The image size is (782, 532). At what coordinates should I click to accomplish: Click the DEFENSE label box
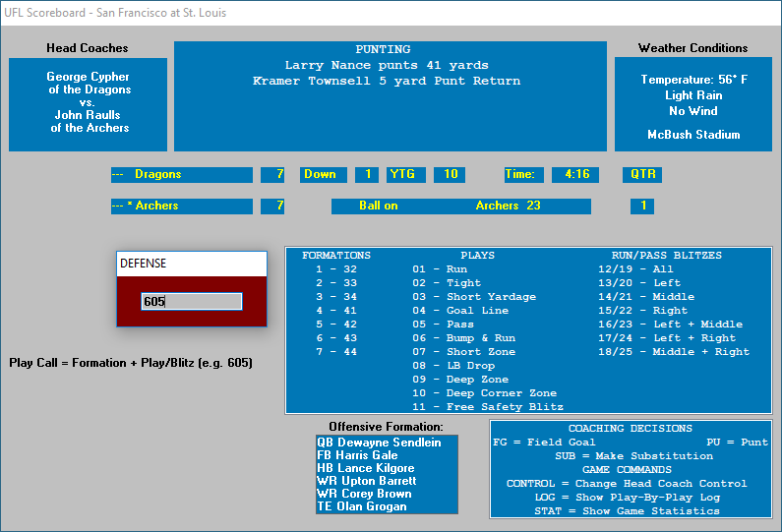(191, 264)
